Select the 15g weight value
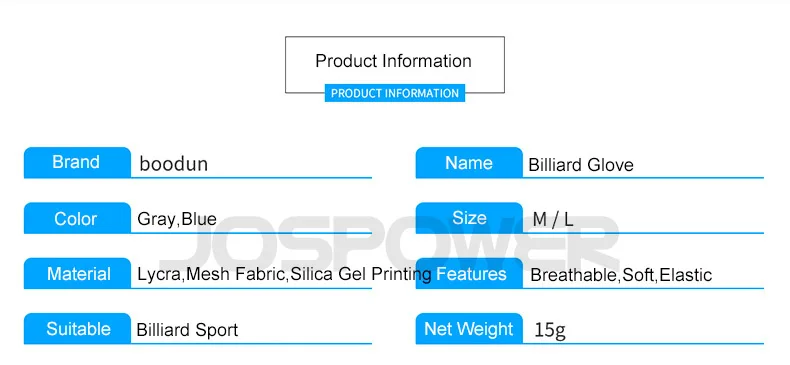Image resolution: width=790 pixels, height=365 pixels. (x=550, y=330)
